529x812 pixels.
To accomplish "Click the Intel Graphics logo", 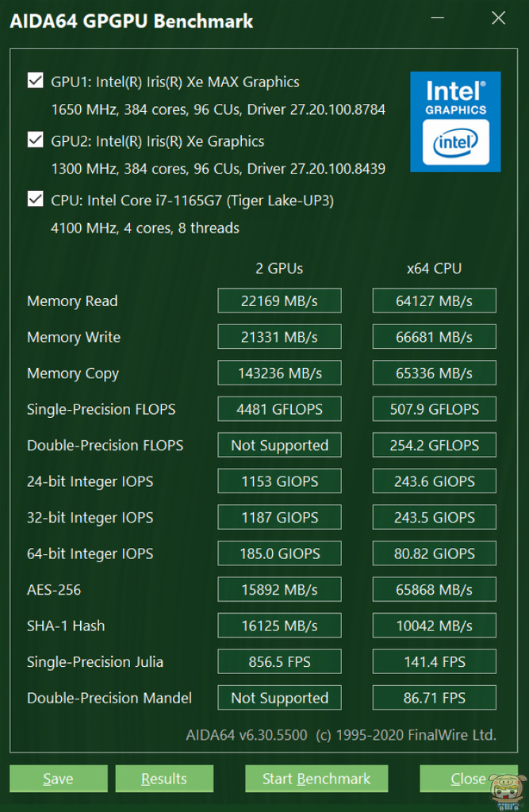I will 455,121.
